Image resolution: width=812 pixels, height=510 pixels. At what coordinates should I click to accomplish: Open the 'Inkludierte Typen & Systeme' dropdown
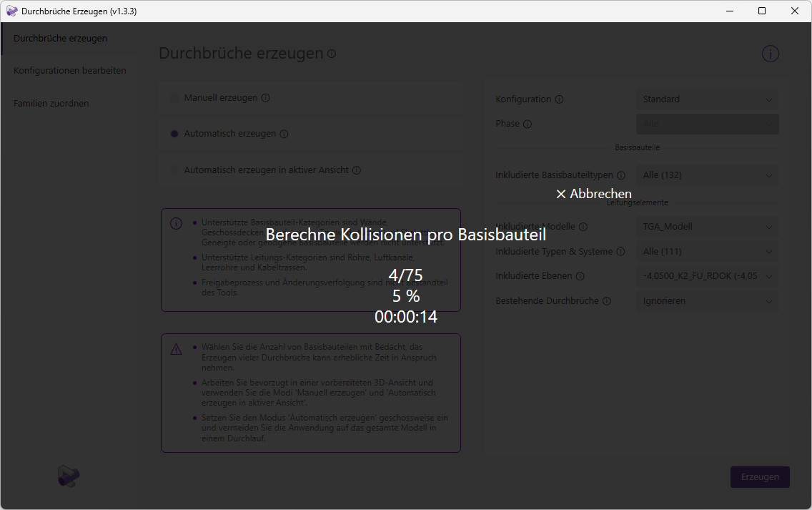tap(707, 251)
